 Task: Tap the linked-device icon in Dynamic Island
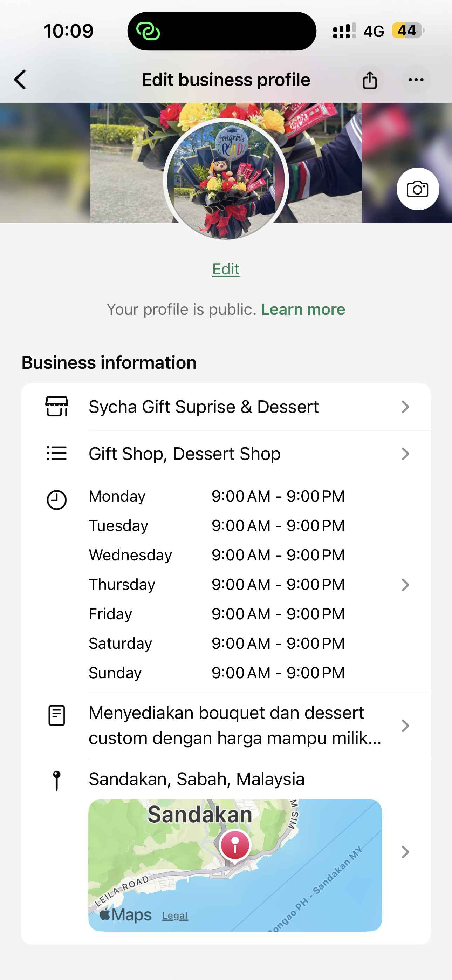pos(148,31)
